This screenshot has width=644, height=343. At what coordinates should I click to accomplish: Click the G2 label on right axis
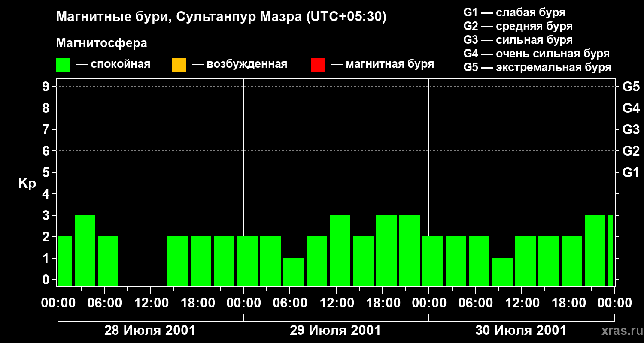[631, 151]
